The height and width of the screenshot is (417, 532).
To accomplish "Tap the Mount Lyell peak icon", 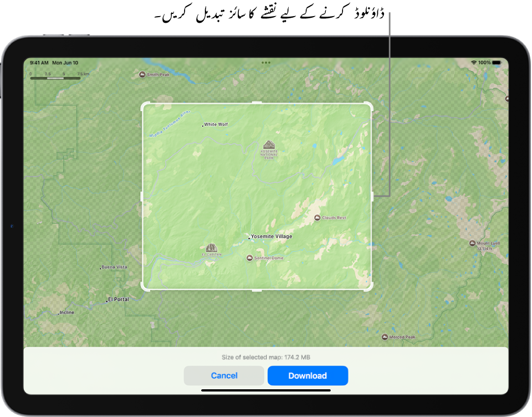I will [x=472, y=243].
